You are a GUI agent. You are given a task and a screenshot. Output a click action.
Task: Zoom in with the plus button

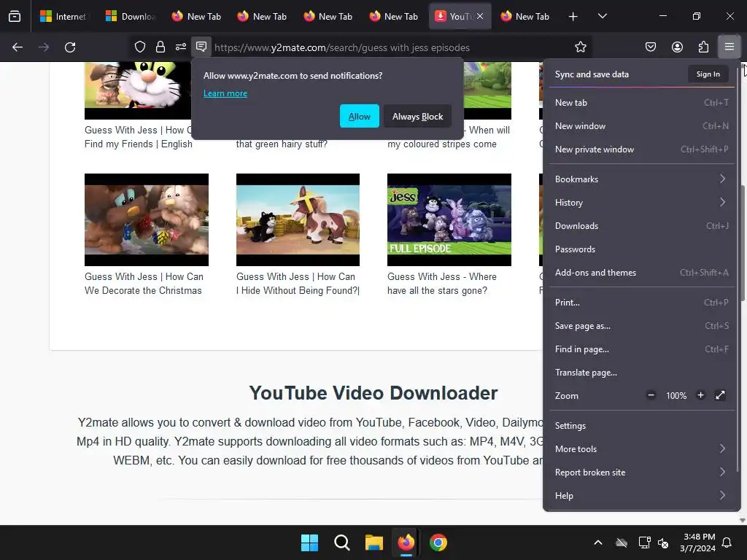[x=700, y=395]
